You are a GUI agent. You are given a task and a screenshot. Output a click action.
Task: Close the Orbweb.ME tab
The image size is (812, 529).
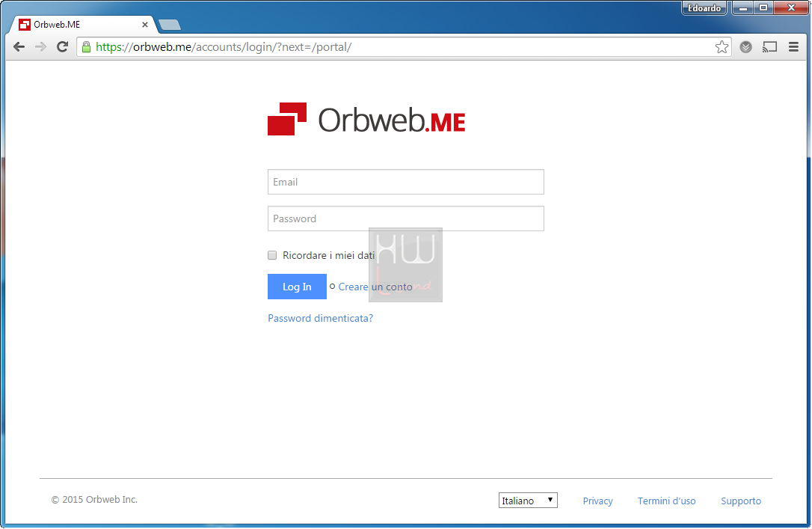[145, 25]
